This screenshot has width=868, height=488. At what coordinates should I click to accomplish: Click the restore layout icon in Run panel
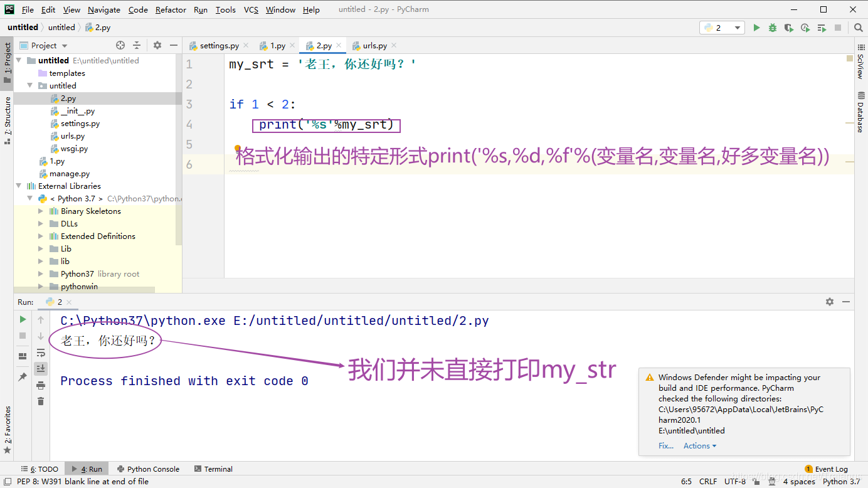[23, 356]
